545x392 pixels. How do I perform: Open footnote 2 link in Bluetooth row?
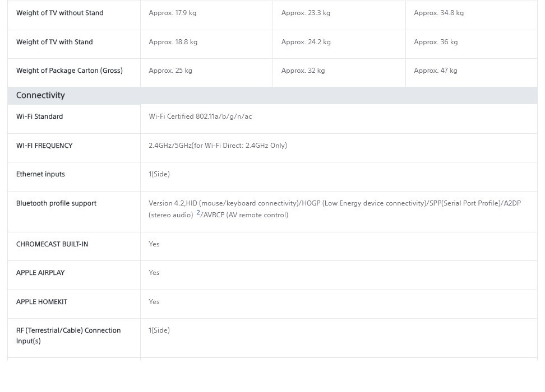[198, 212]
